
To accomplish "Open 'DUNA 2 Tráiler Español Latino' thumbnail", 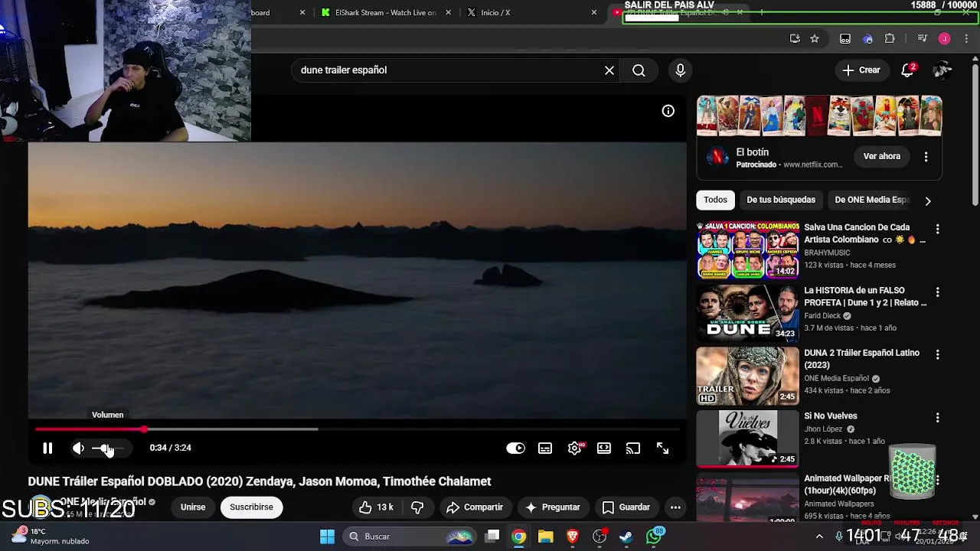I will pos(747,376).
